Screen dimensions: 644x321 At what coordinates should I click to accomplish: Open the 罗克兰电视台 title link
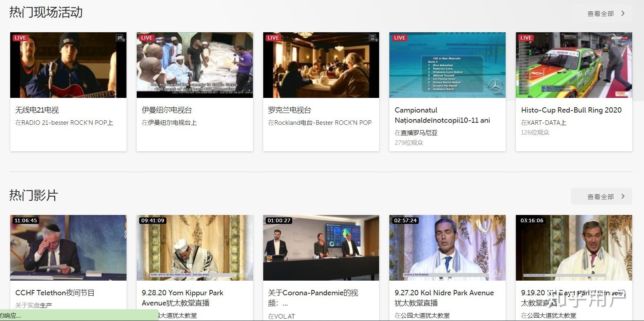290,110
